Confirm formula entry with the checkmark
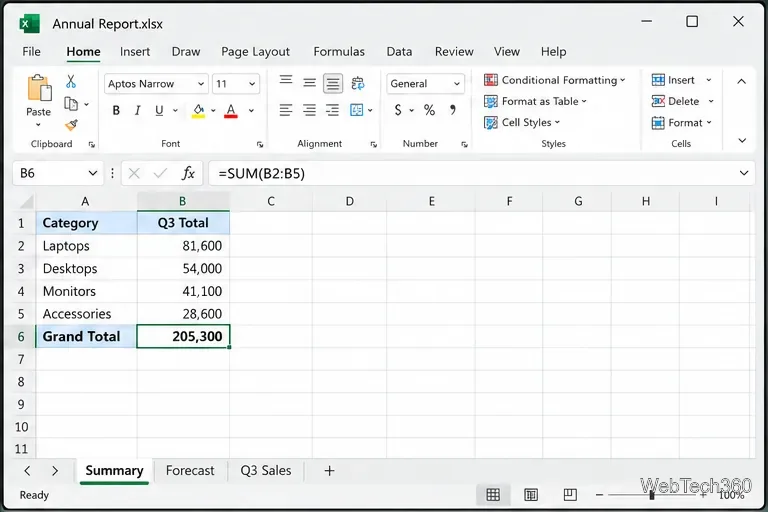Screen dimensions: 768x512 160,173
